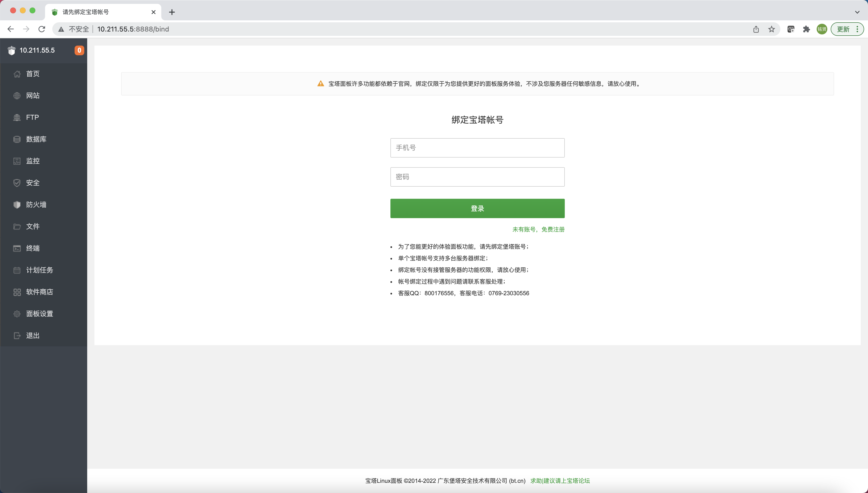
Task: Click the 终端 label in sidebar
Action: 33,248
